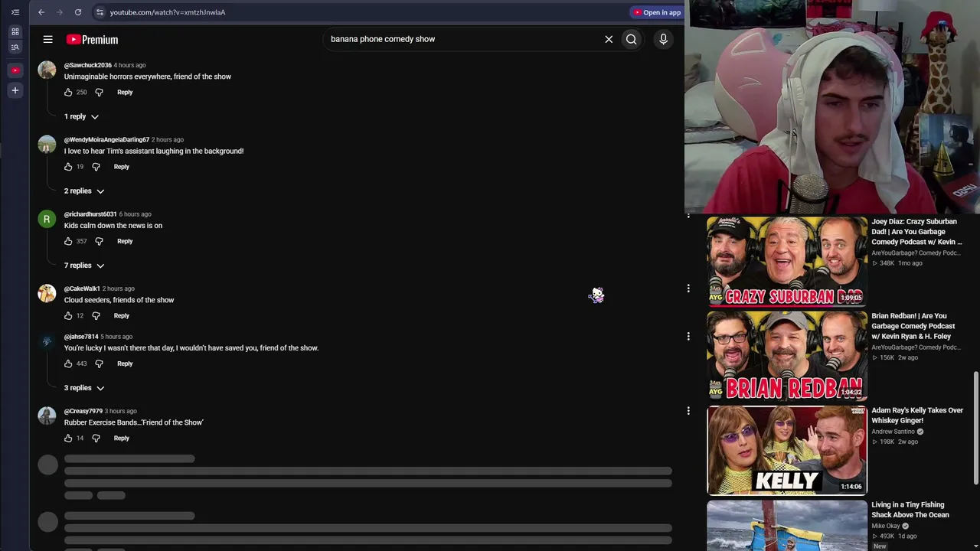Image resolution: width=980 pixels, height=551 pixels.
Task: Run search with the magnifying glass button
Action: [x=631, y=39]
